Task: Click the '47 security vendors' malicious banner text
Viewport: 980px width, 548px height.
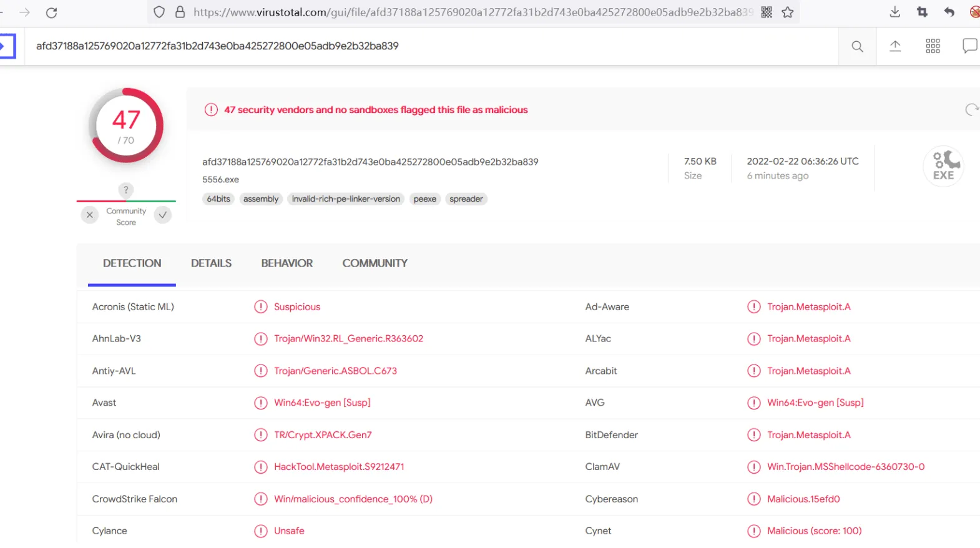Action: (x=376, y=110)
